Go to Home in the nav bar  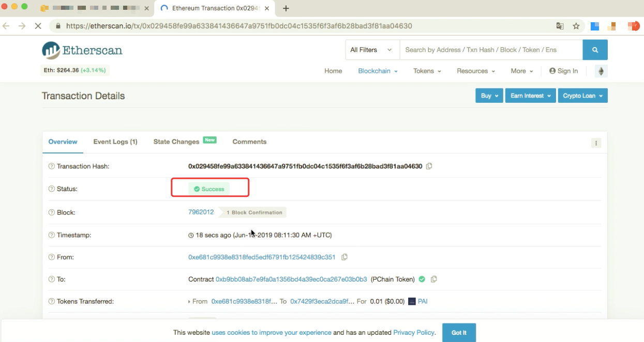coord(333,71)
